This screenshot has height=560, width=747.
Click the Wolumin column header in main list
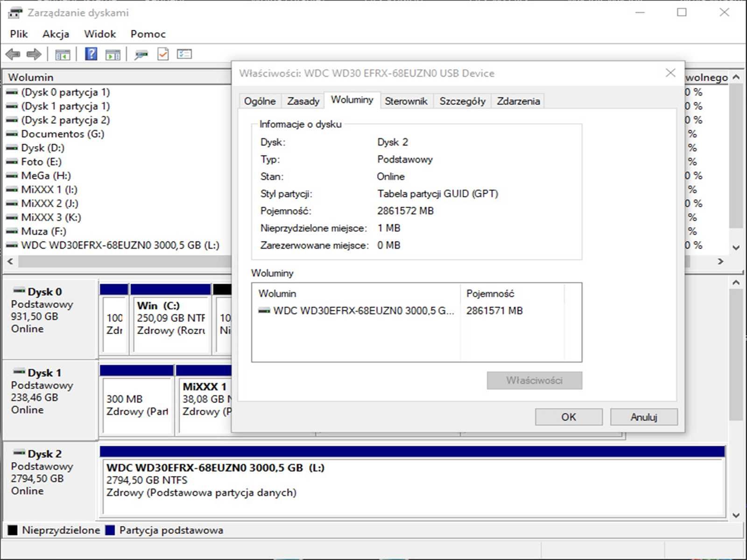[x=117, y=77]
